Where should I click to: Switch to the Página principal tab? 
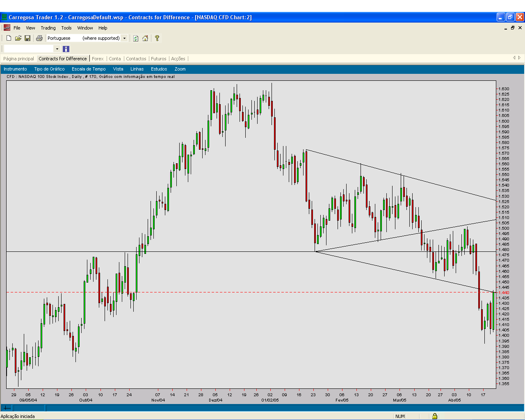click(18, 59)
